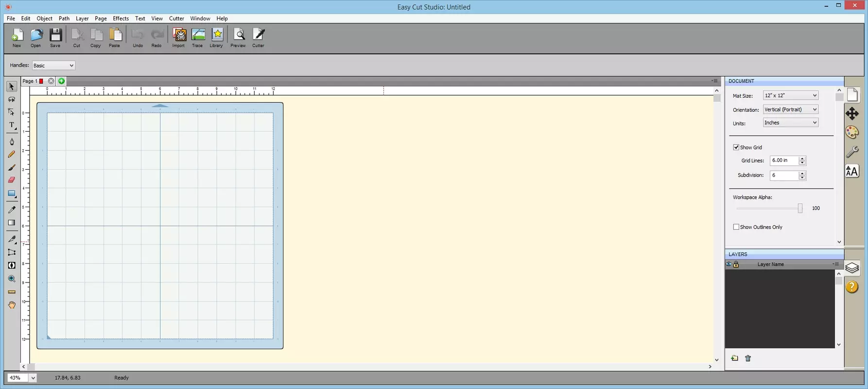Select the black-and-white weld tool
Viewport: 868px width, 389px height.
click(12, 265)
